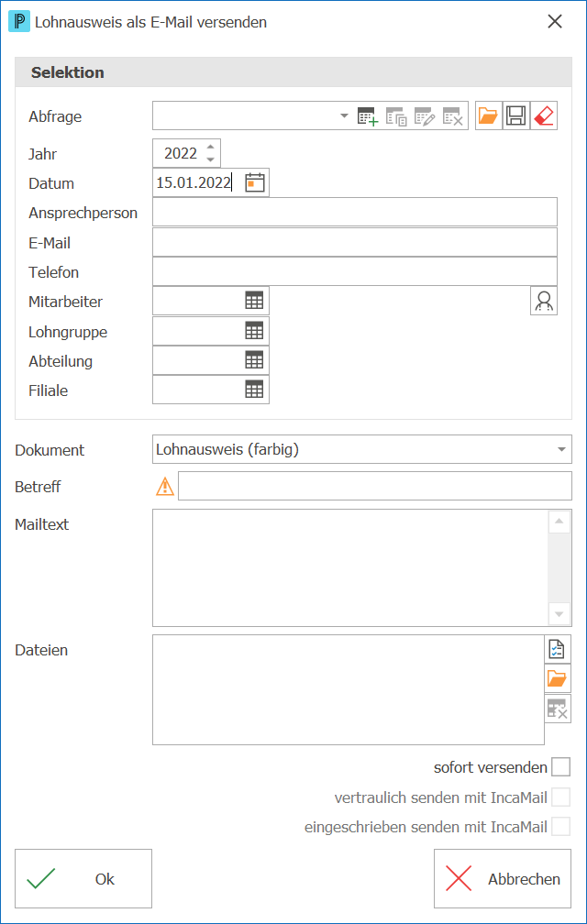The image size is (587, 924).
Task: Open the Dokument dropdown list
Action: pyautogui.click(x=560, y=449)
